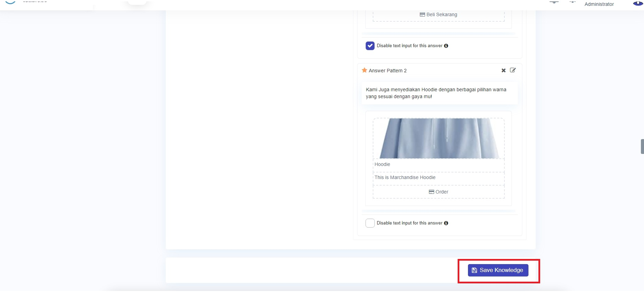Click the orange star beside Answer Pattern 2
Viewport: 644px width, 303px height.
[x=364, y=70]
